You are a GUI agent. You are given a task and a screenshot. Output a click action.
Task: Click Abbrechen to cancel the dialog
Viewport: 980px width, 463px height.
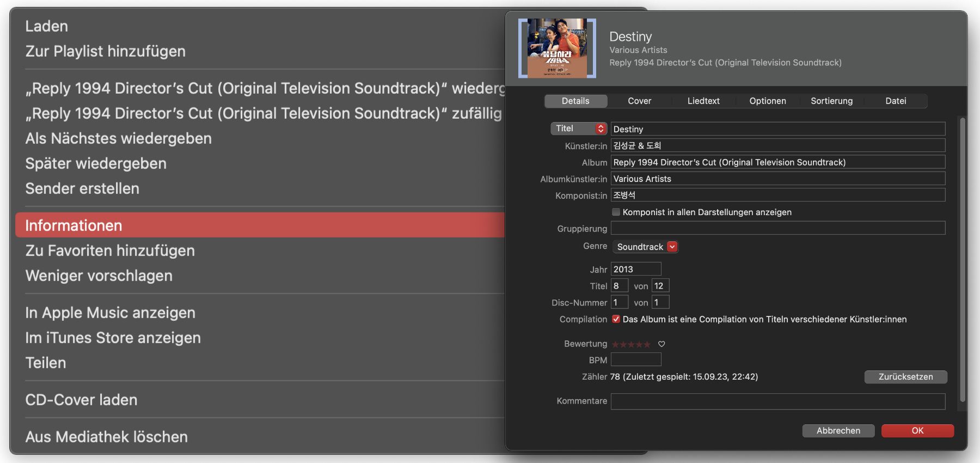(x=838, y=430)
